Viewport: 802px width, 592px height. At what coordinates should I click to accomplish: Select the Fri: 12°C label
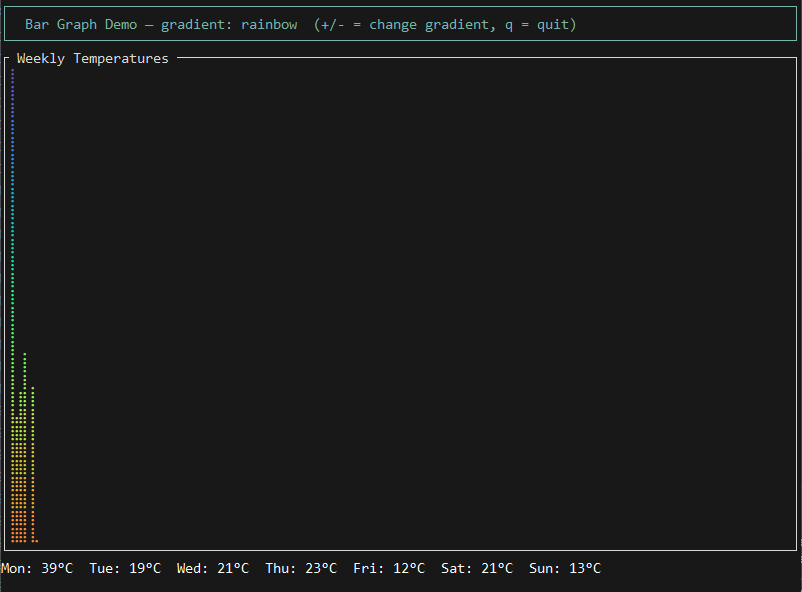coord(389,568)
